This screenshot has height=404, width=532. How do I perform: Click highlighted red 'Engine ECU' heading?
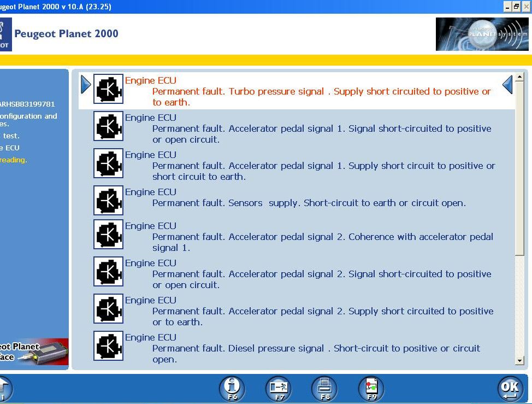pos(151,80)
